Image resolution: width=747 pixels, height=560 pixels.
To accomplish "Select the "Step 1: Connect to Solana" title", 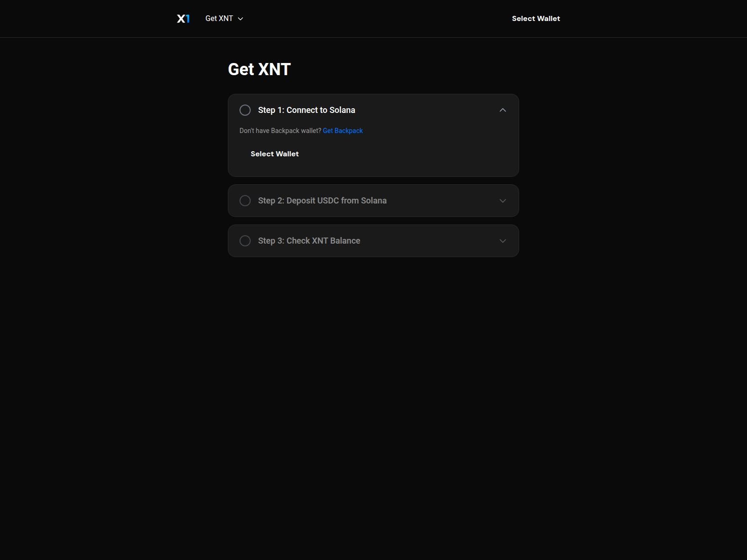I will [307, 110].
